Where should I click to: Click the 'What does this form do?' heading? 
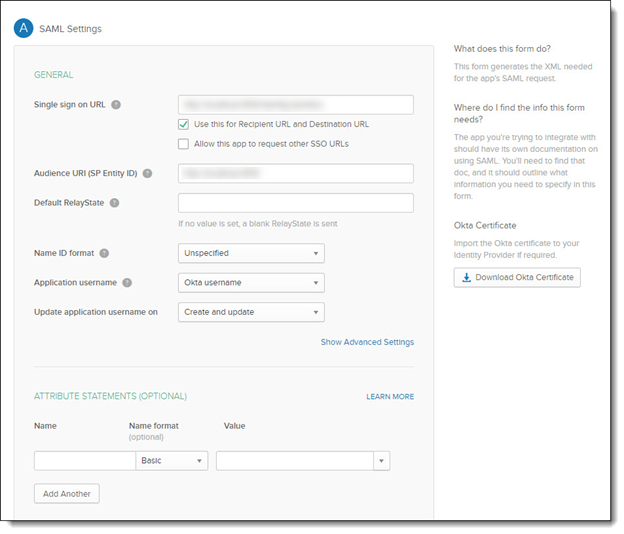click(x=503, y=49)
